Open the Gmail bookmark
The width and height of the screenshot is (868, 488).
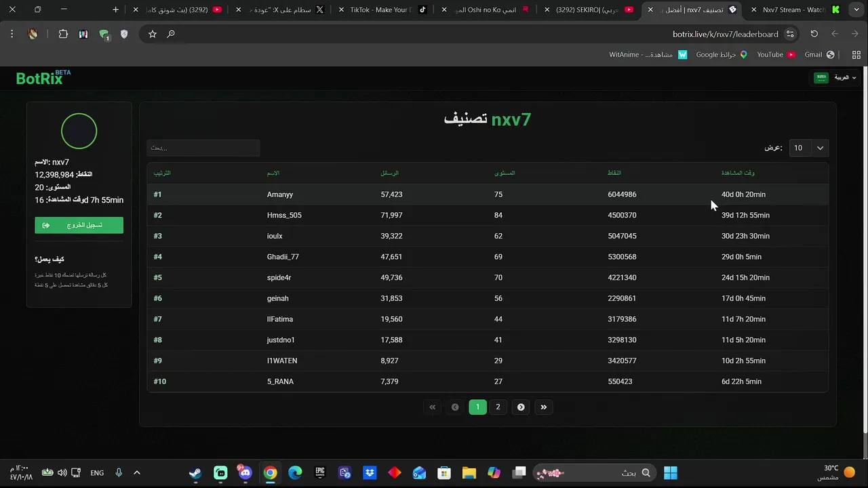pos(819,54)
